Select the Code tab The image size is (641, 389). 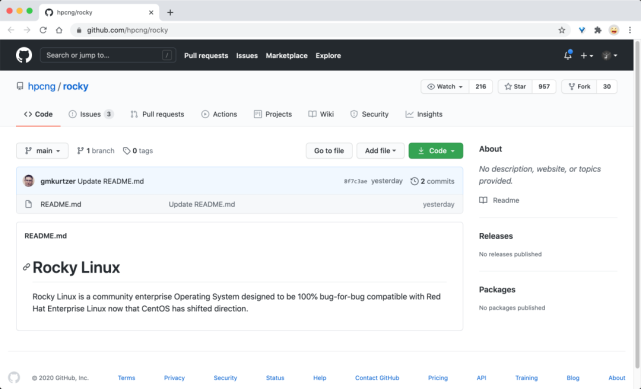38,114
